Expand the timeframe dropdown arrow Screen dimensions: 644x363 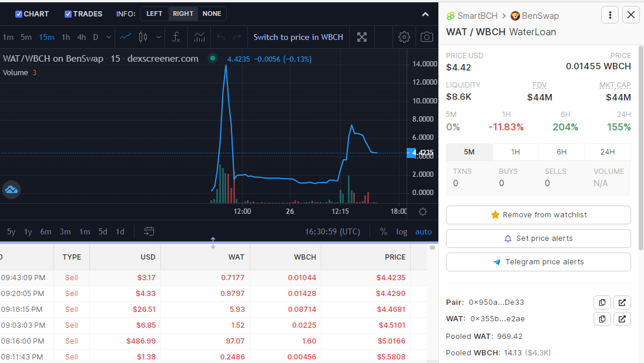click(x=109, y=38)
